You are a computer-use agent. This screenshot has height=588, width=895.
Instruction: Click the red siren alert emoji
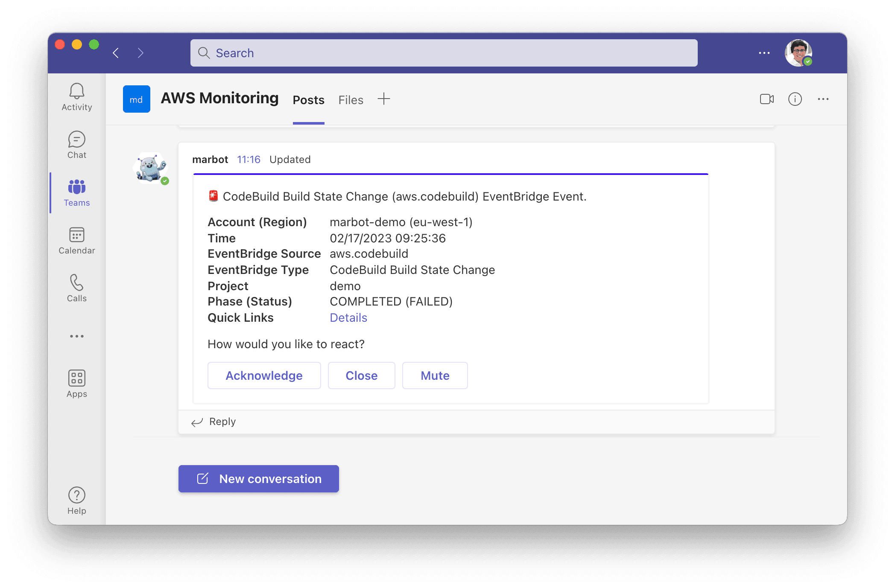click(213, 196)
